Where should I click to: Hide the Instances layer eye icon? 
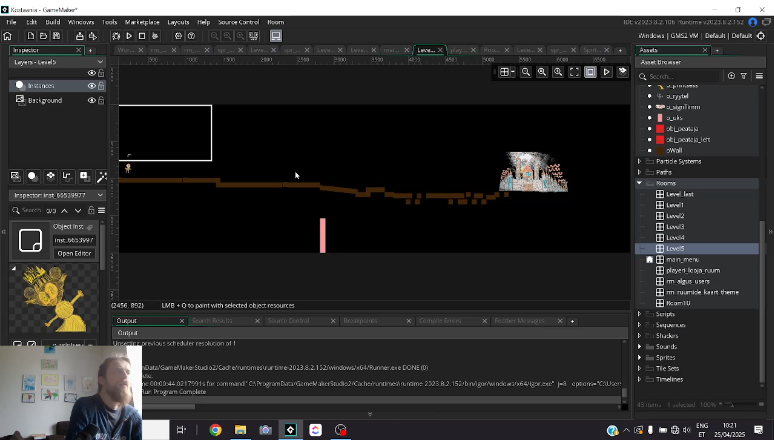[x=92, y=86]
